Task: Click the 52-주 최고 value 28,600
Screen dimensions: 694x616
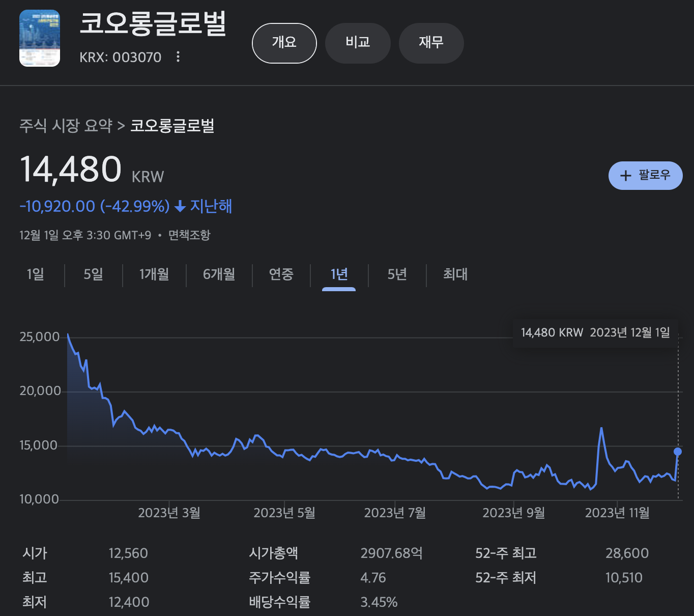Action: pyautogui.click(x=627, y=553)
